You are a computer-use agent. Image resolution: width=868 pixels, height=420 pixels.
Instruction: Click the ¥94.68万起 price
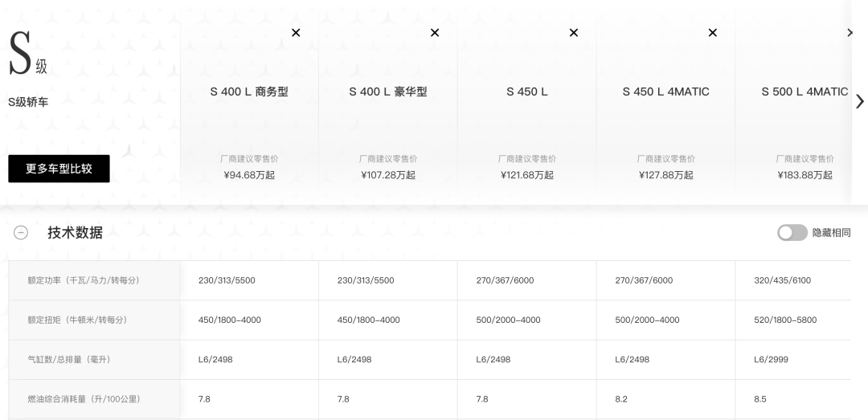pos(249,175)
